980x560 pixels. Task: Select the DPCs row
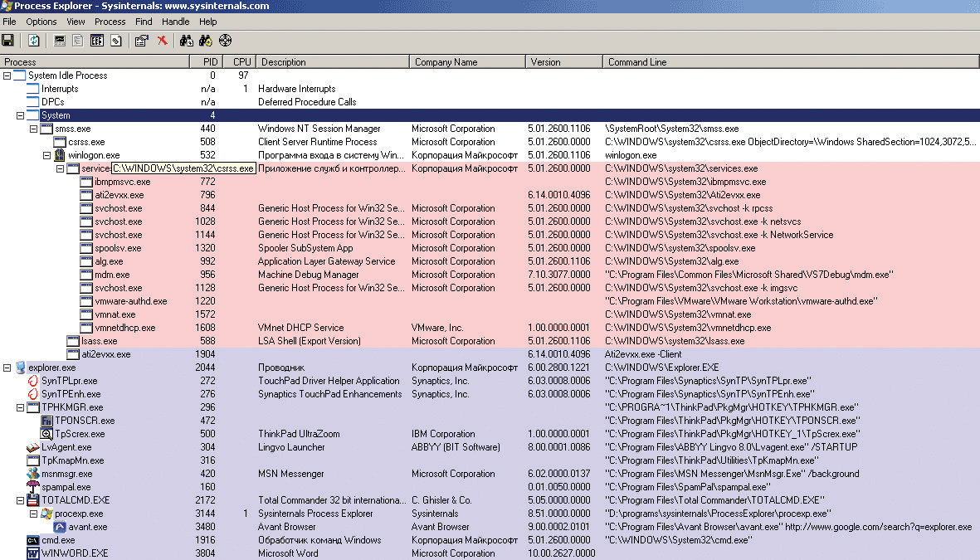[x=490, y=102]
